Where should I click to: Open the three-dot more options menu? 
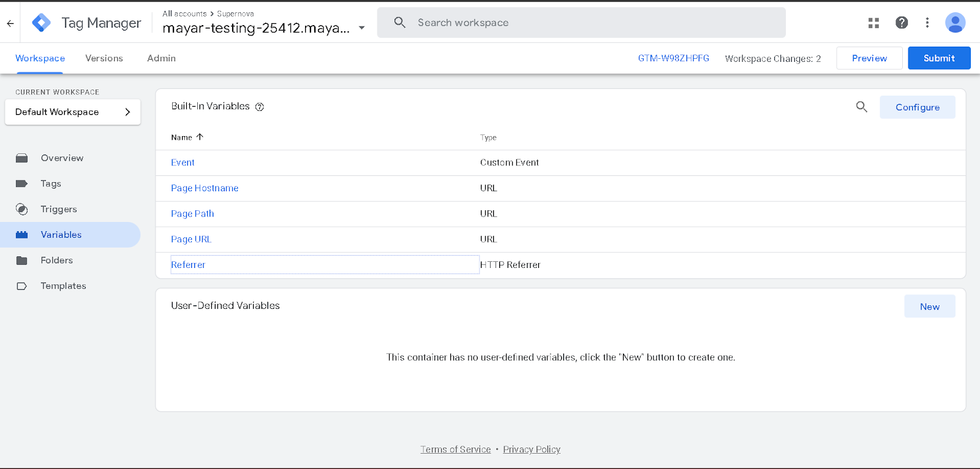click(x=927, y=23)
